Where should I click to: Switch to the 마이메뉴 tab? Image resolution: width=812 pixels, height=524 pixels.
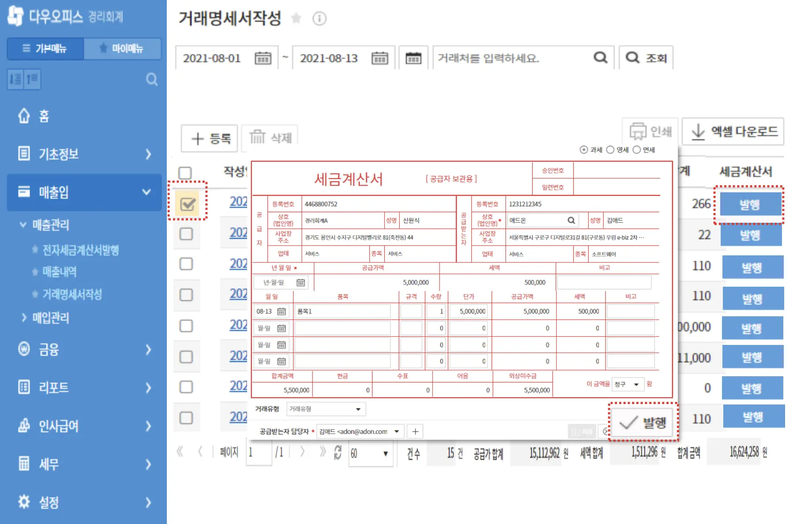122,49
